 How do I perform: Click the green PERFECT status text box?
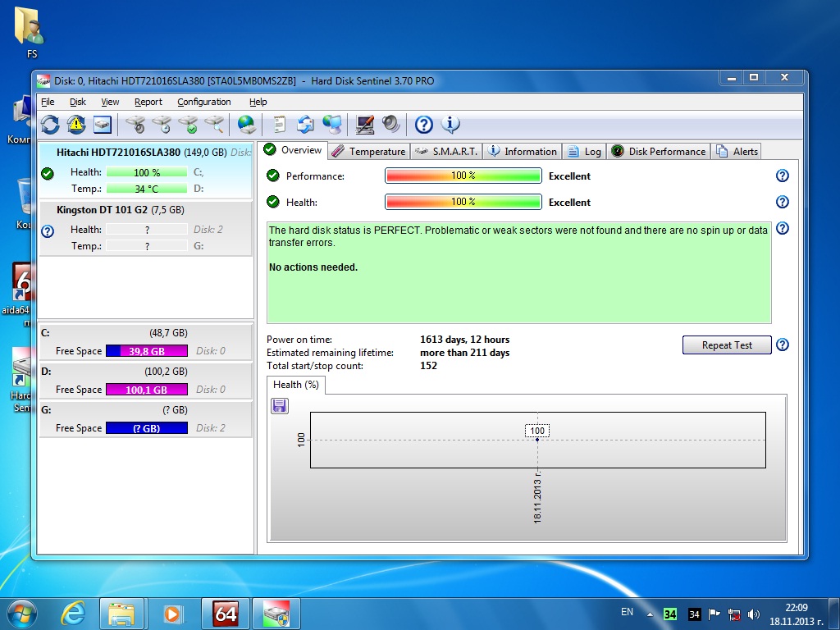tap(519, 272)
